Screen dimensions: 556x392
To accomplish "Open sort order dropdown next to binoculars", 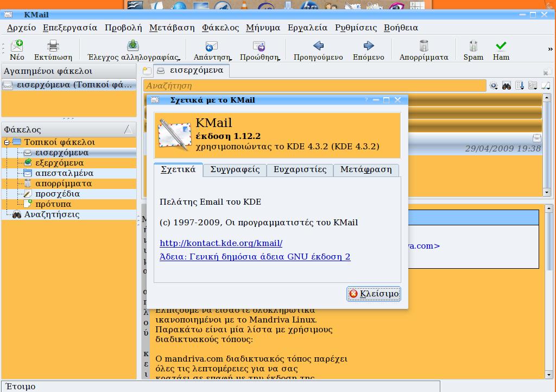I will coord(520,85).
